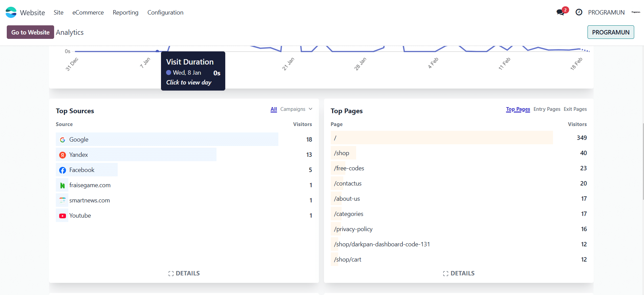The height and width of the screenshot is (295, 644).
Task: Open the chat messages icon
Action: (560, 13)
